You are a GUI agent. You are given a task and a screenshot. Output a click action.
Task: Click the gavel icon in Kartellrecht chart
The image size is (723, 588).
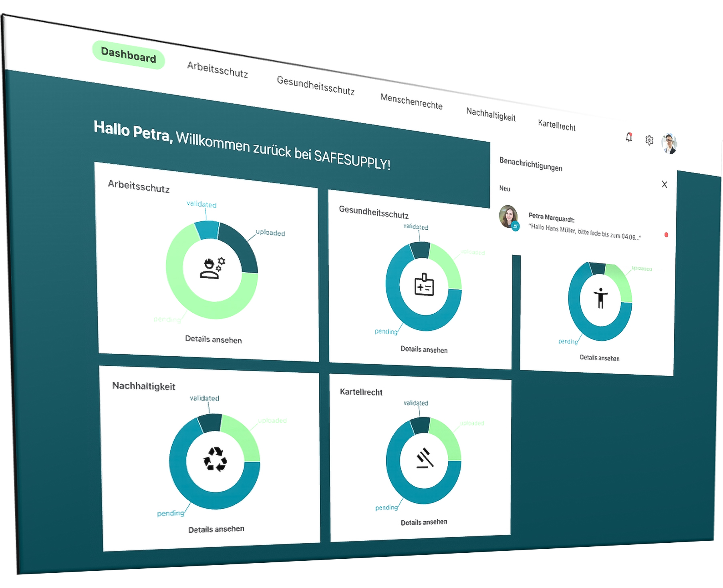coord(424,459)
